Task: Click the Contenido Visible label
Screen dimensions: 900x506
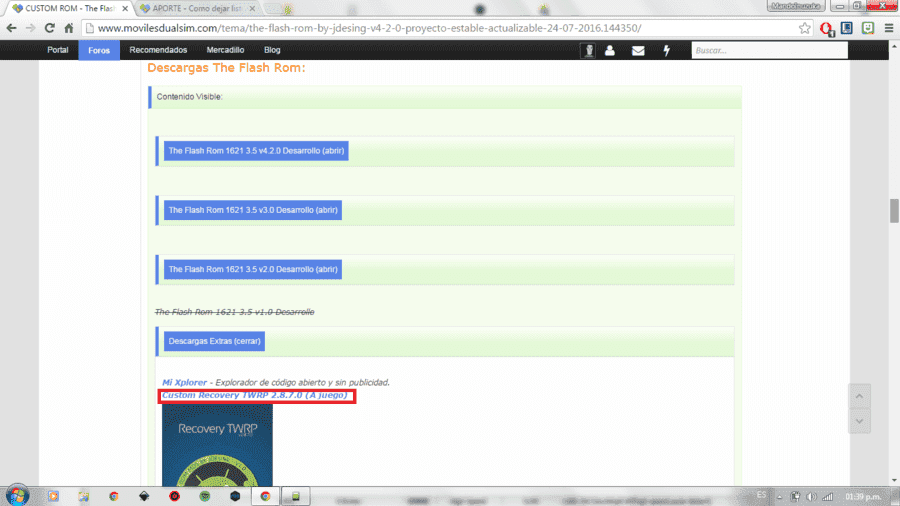Action: pyautogui.click(x=189, y=96)
